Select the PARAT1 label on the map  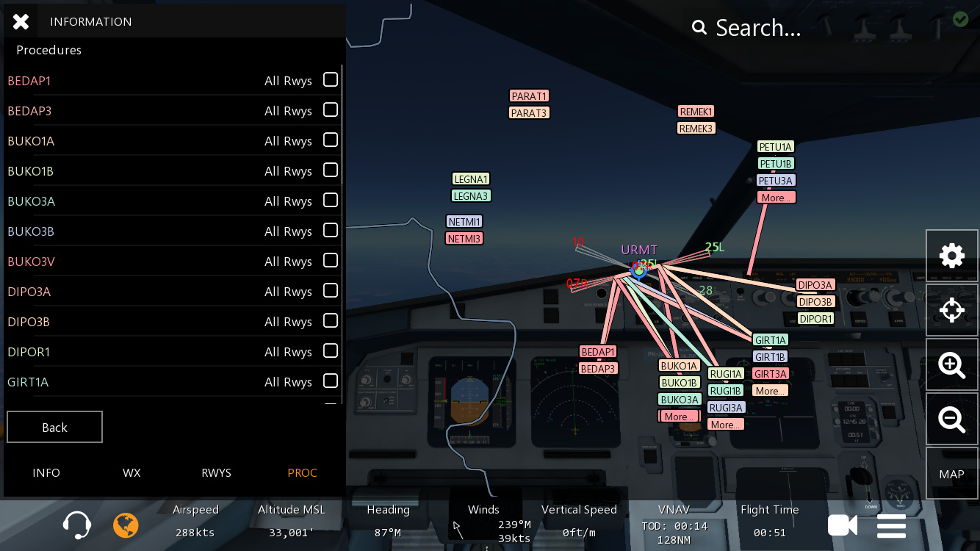click(530, 96)
